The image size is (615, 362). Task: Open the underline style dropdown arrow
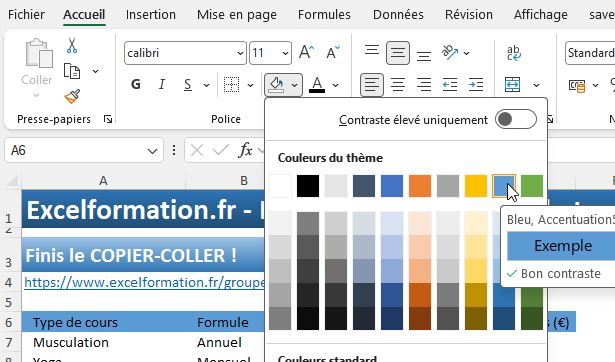206,85
